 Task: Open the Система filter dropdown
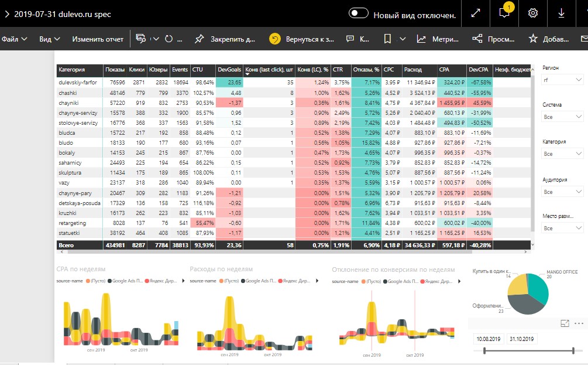(x=562, y=117)
